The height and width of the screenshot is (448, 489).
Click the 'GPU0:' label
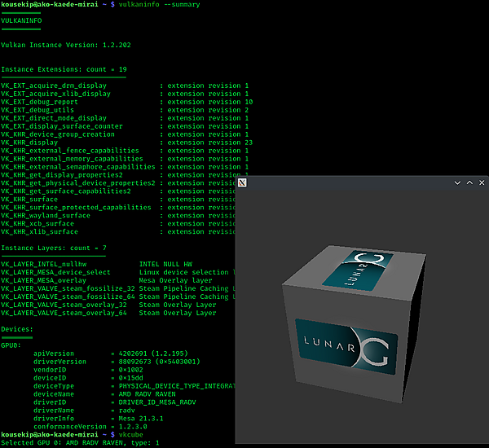11,345
